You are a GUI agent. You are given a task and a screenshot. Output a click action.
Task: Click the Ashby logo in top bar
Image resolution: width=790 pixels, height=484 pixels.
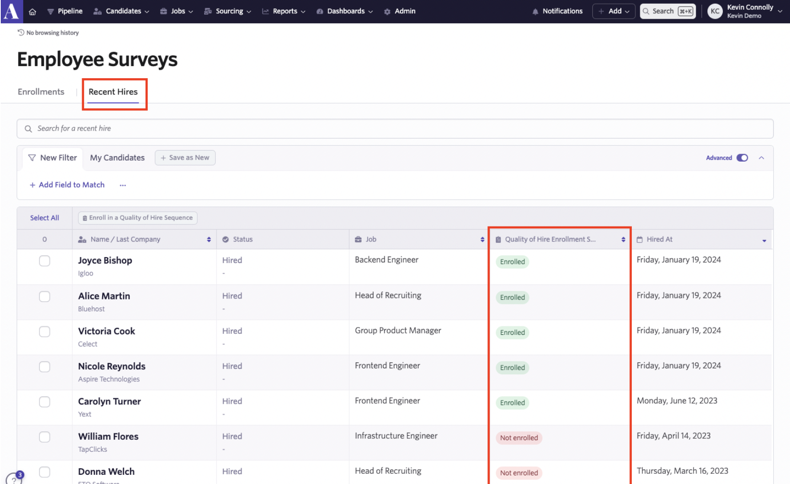(12, 11)
